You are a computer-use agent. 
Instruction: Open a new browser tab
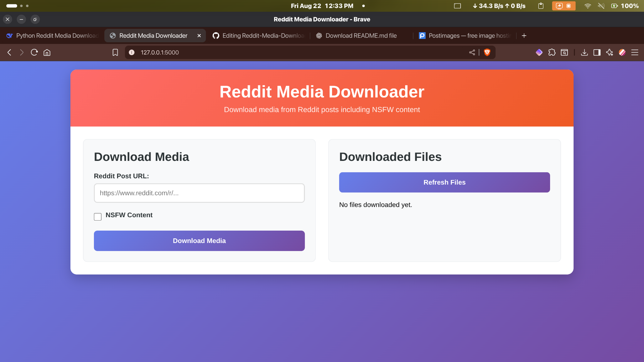click(524, 36)
